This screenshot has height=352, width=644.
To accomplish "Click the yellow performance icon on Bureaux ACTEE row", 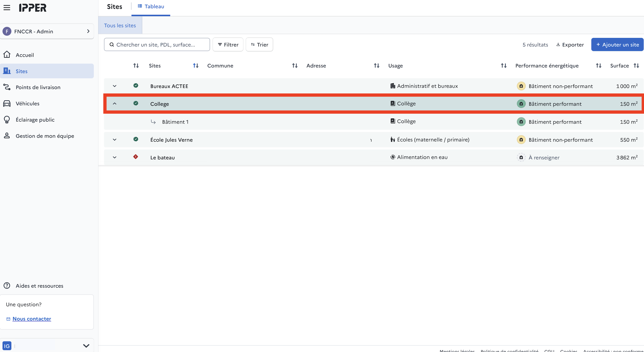I will tap(521, 86).
